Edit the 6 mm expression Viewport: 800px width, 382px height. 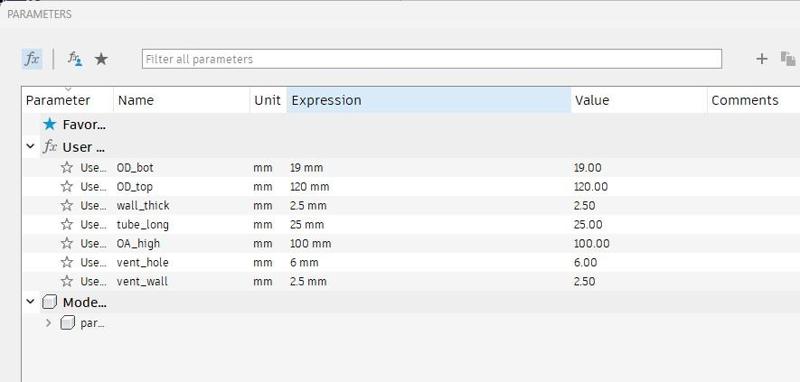coord(304,262)
